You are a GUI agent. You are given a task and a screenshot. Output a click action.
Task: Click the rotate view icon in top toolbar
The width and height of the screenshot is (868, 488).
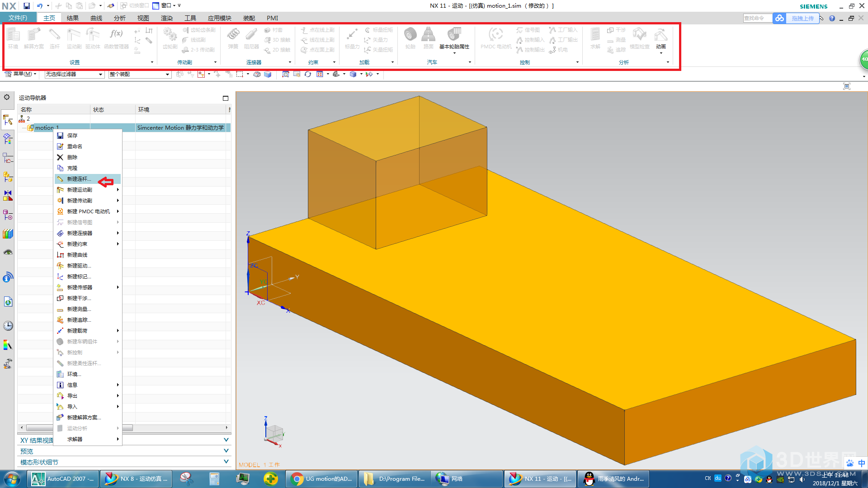point(308,74)
